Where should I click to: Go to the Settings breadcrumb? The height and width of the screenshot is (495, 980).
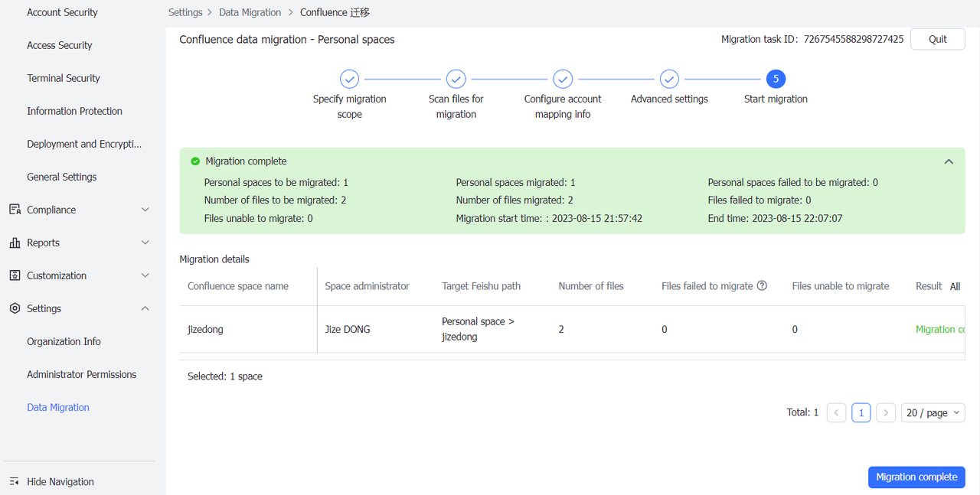tap(185, 12)
